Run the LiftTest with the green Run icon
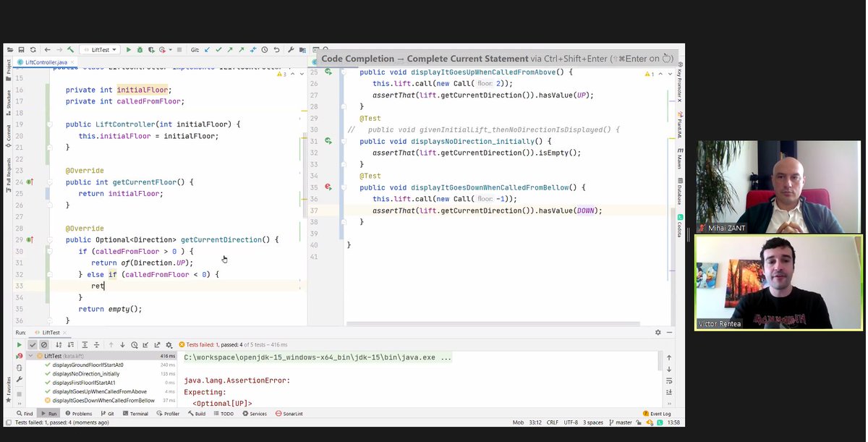The image size is (868, 442). coord(129,49)
